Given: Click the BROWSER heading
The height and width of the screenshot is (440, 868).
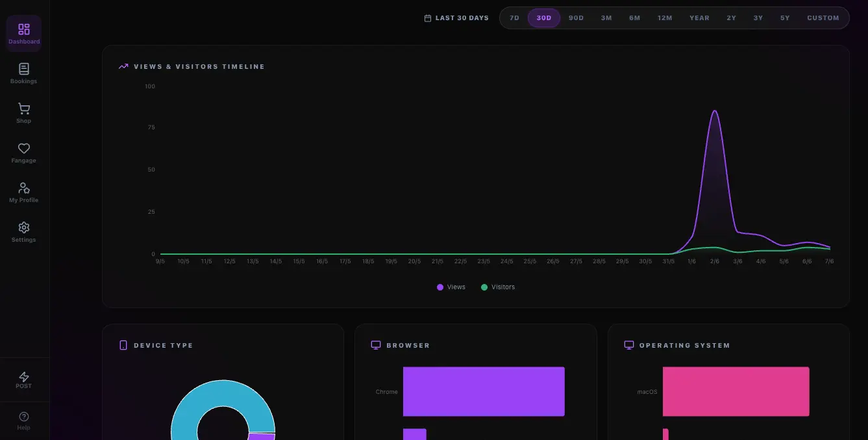Looking at the screenshot, I should pyautogui.click(x=408, y=345).
